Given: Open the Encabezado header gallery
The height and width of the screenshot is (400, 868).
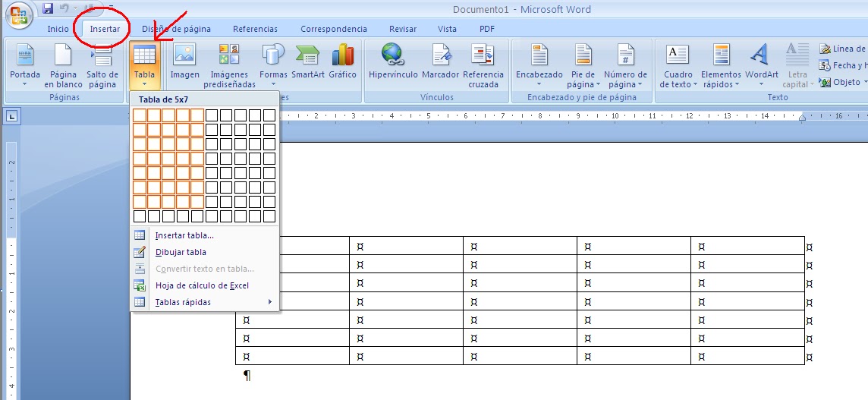Looking at the screenshot, I should (x=539, y=65).
